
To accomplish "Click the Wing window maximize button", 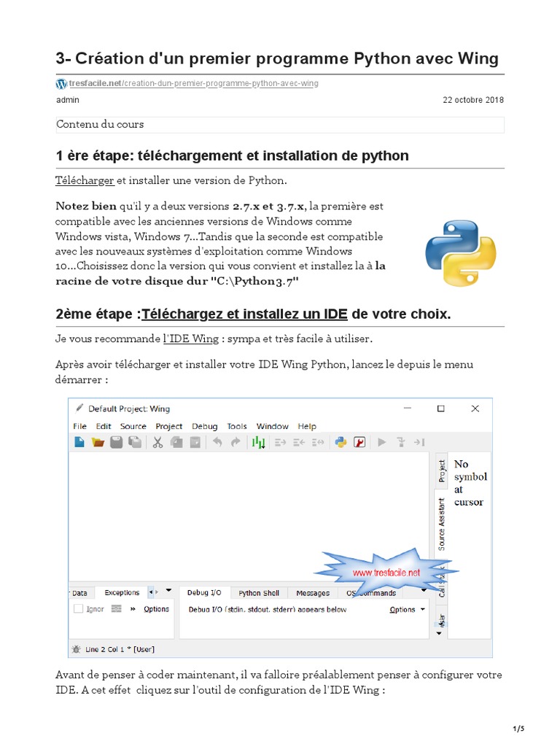I will coord(441,409).
